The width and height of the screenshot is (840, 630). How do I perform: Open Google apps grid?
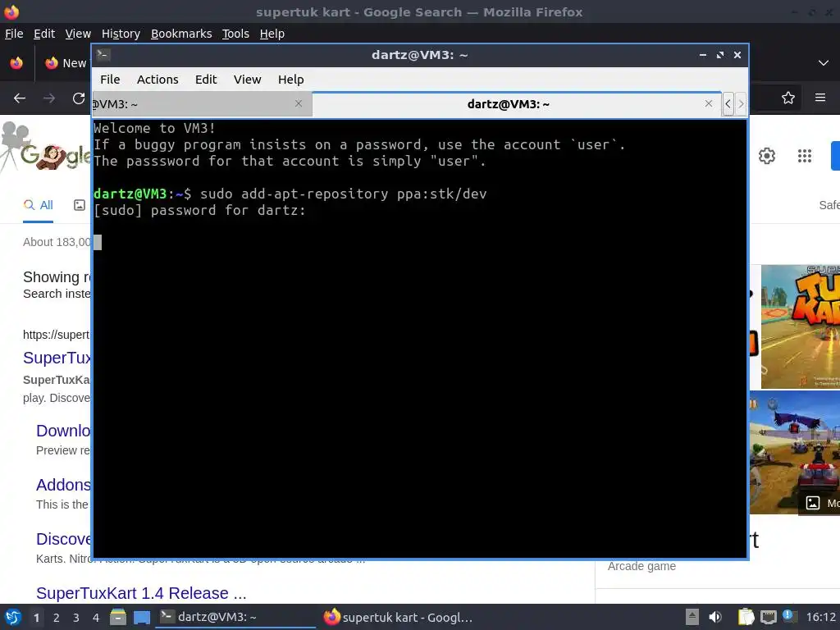pyautogui.click(x=805, y=156)
